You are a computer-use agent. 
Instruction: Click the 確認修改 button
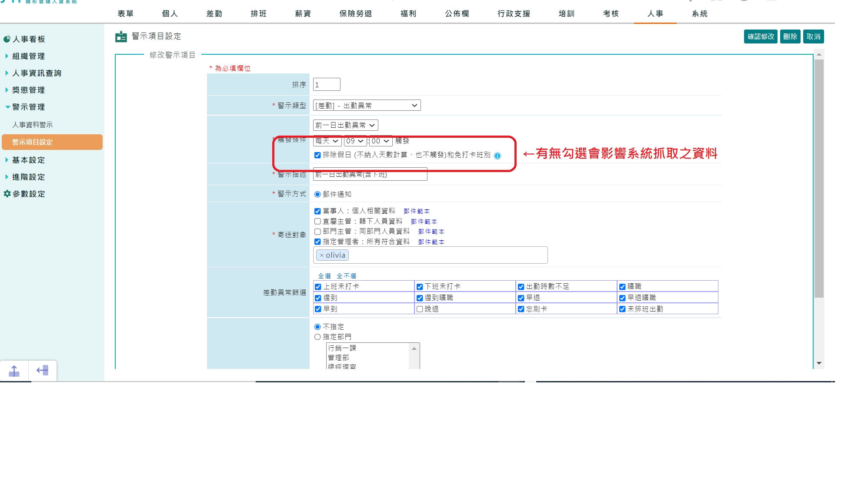click(760, 36)
